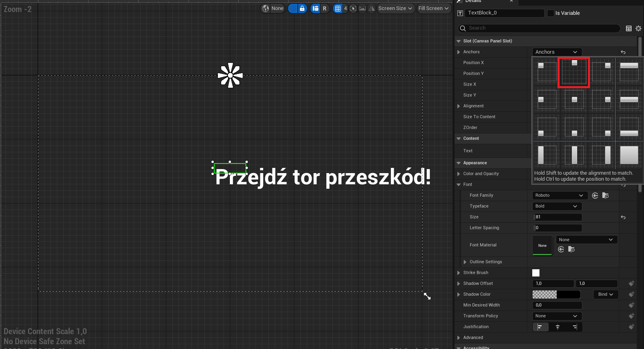Screen dimensions: 644x349
Task: Collapse the Appearance category header
Action: click(x=459, y=163)
